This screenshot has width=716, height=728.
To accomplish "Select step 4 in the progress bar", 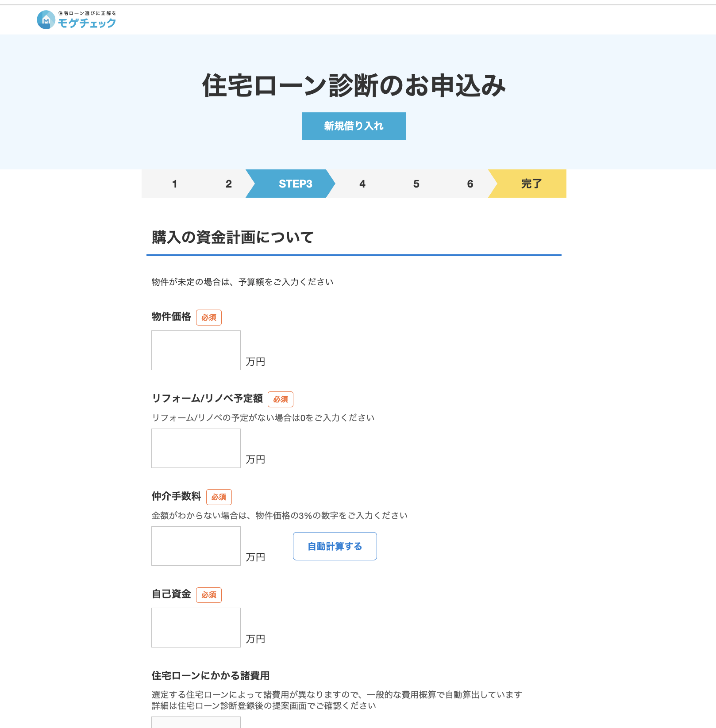I will (x=362, y=184).
